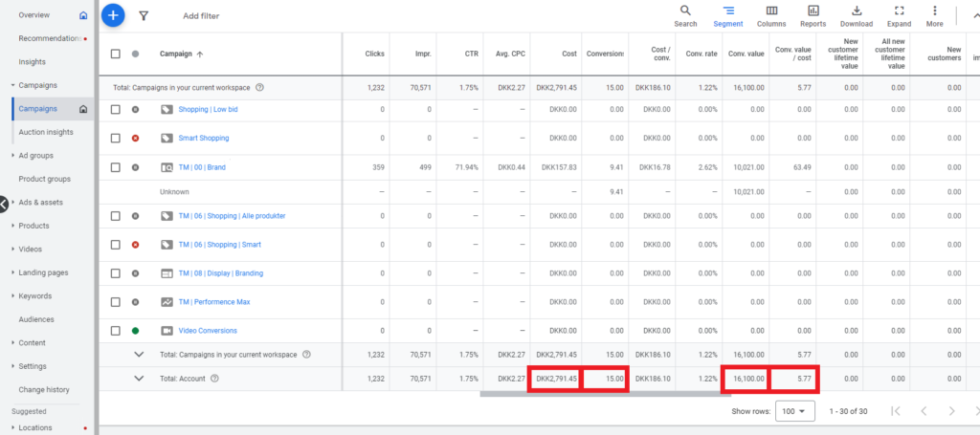Open the TM | Performance Max campaign link

[x=213, y=302]
